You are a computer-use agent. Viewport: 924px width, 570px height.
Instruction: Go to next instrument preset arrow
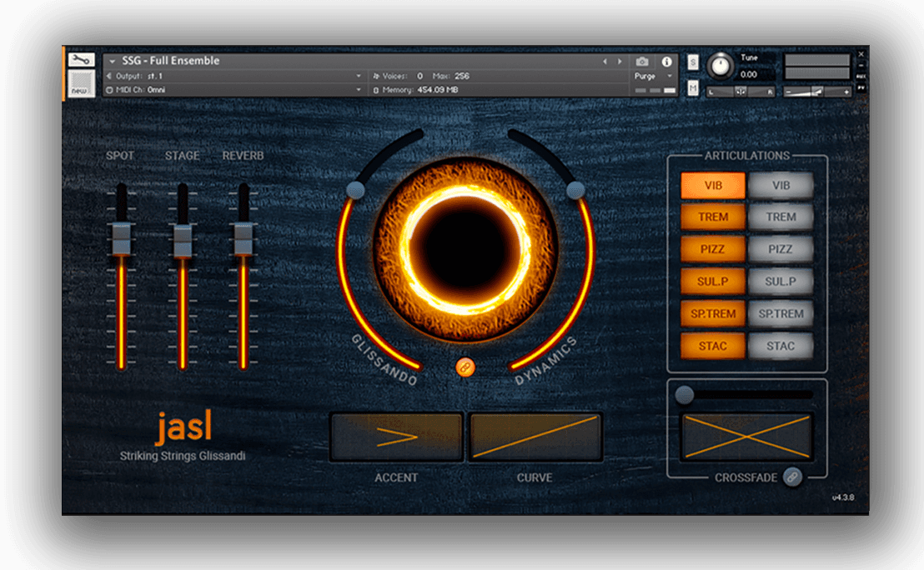619,62
